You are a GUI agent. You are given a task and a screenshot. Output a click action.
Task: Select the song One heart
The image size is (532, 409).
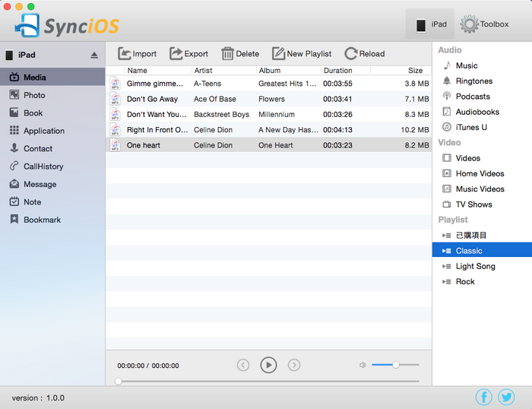tap(268, 145)
